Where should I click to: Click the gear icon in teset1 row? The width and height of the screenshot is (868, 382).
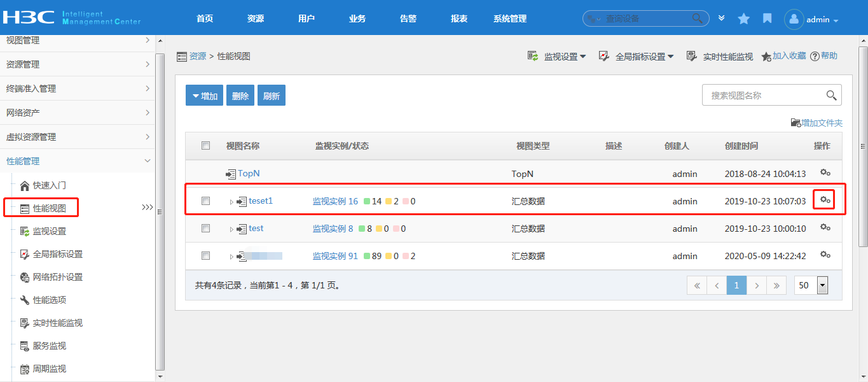(x=825, y=200)
